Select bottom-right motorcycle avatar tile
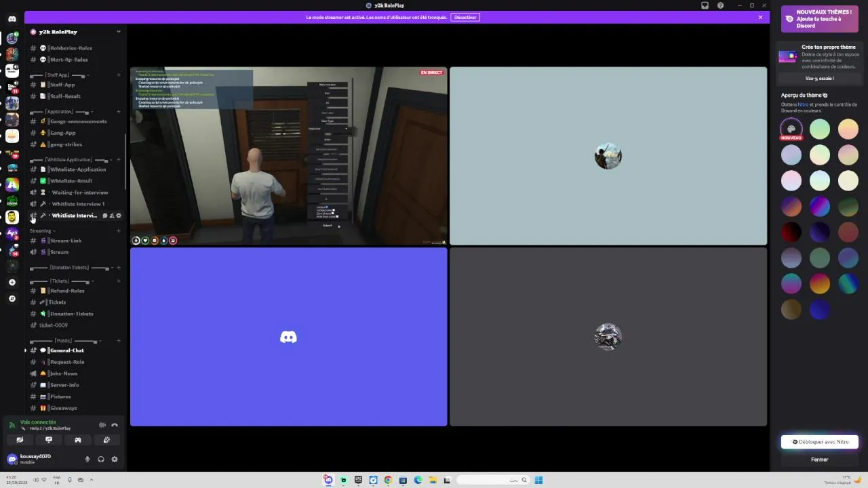This screenshot has height=488, width=868. [x=608, y=337]
